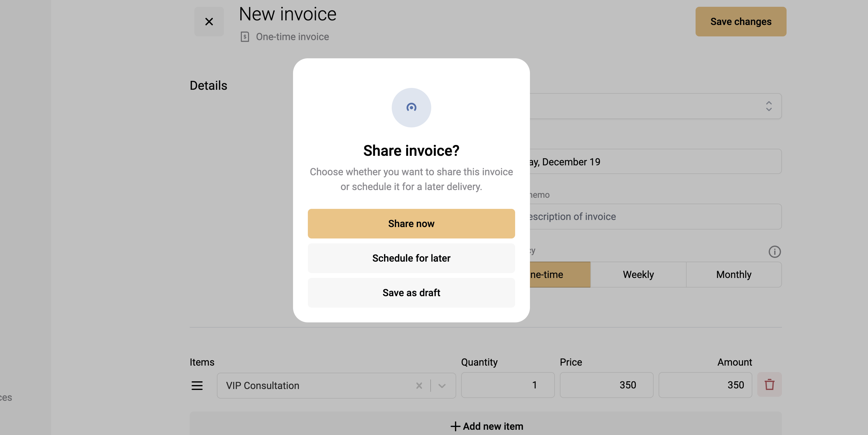
Task: Click the Save changes button
Action: [741, 22]
